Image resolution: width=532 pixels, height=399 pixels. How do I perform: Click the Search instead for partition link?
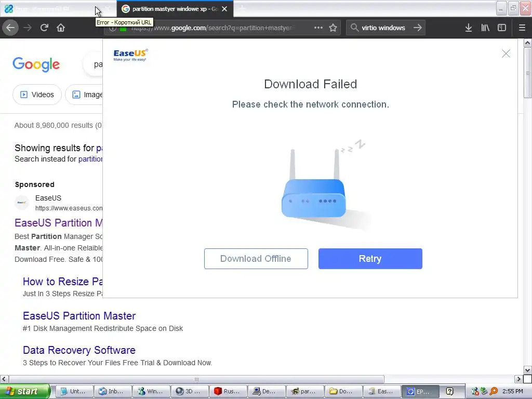pos(90,159)
